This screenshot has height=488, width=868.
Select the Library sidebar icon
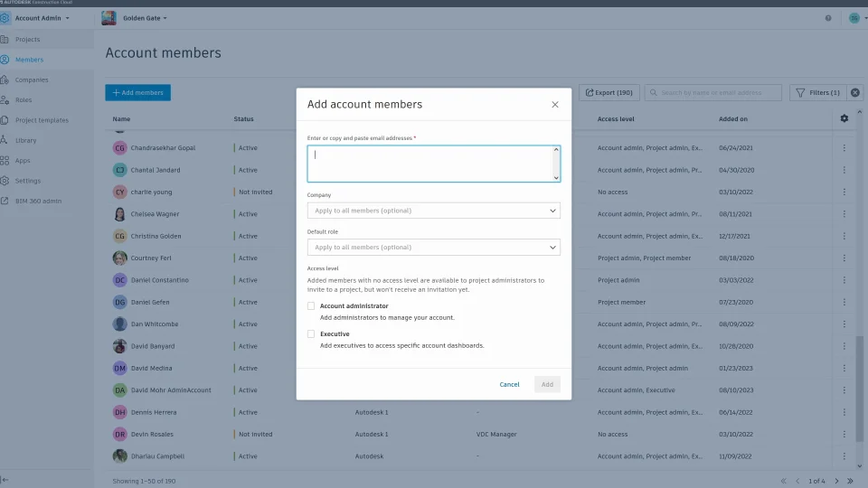tap(5, 140)
